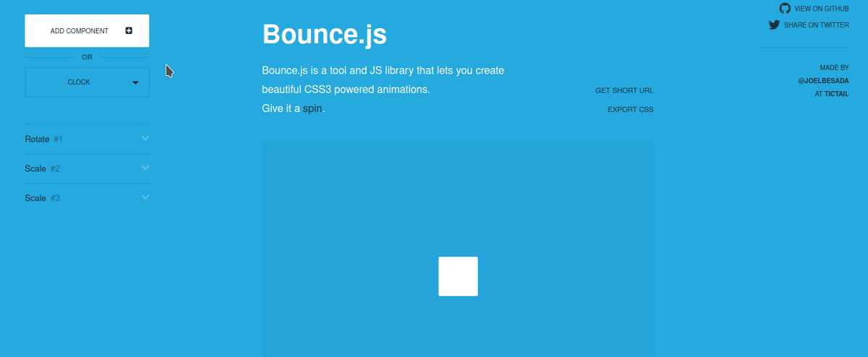Select the Rotate #1 row label
Viewport: 868px width, 357px height.
click(x=43, y=139)
